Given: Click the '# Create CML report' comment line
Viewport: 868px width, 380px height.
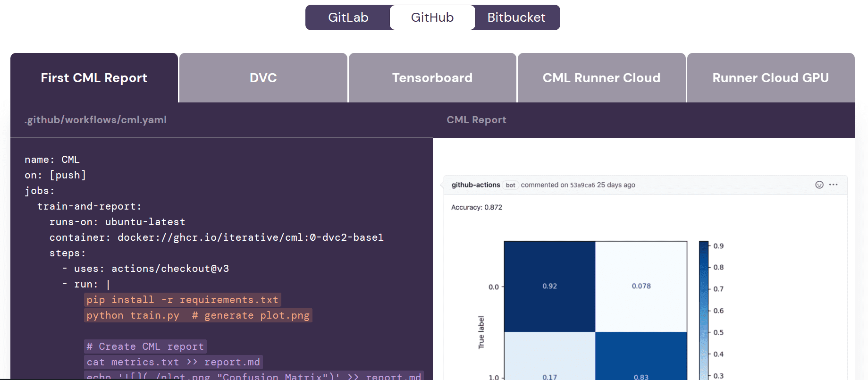Looking at the screenshot, I should point(145,346).
